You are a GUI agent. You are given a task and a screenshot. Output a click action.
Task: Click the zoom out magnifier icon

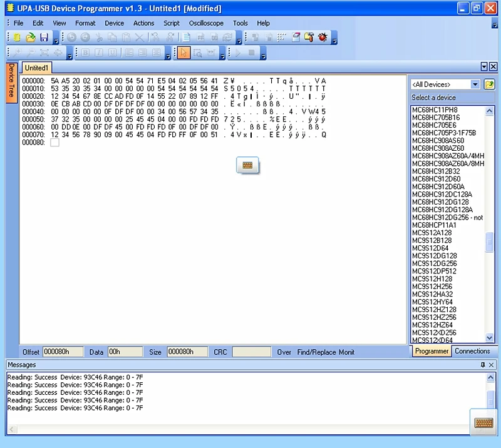point(31,53)
